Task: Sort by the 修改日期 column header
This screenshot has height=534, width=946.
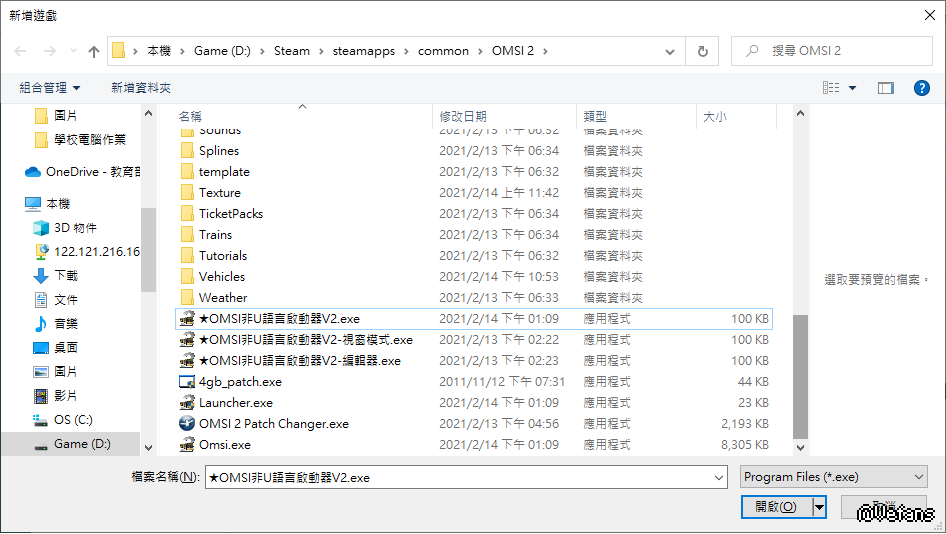Action: (x=504, y=116)
